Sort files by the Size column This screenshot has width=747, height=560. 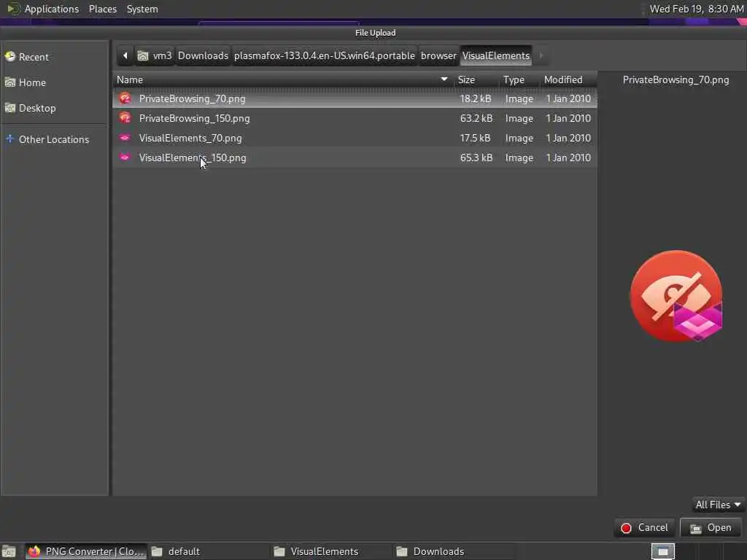(x=476, y=79)
